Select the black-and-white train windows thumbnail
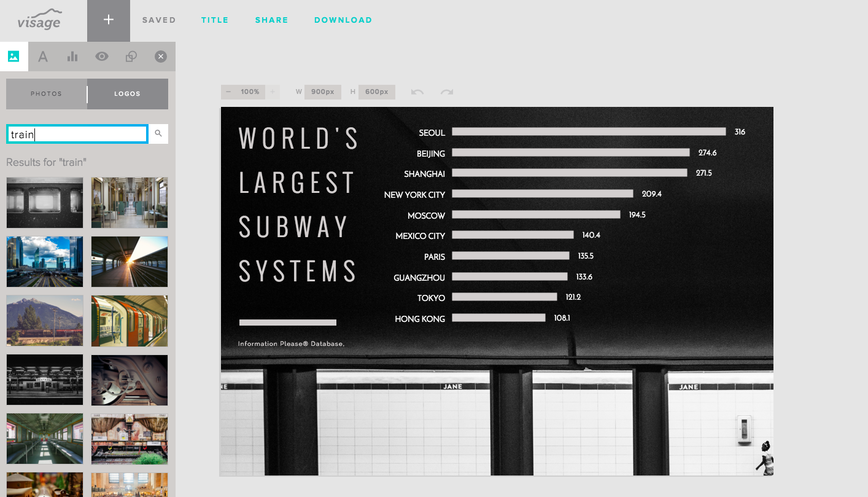This screenshot has width=868, height=497. 45,203
